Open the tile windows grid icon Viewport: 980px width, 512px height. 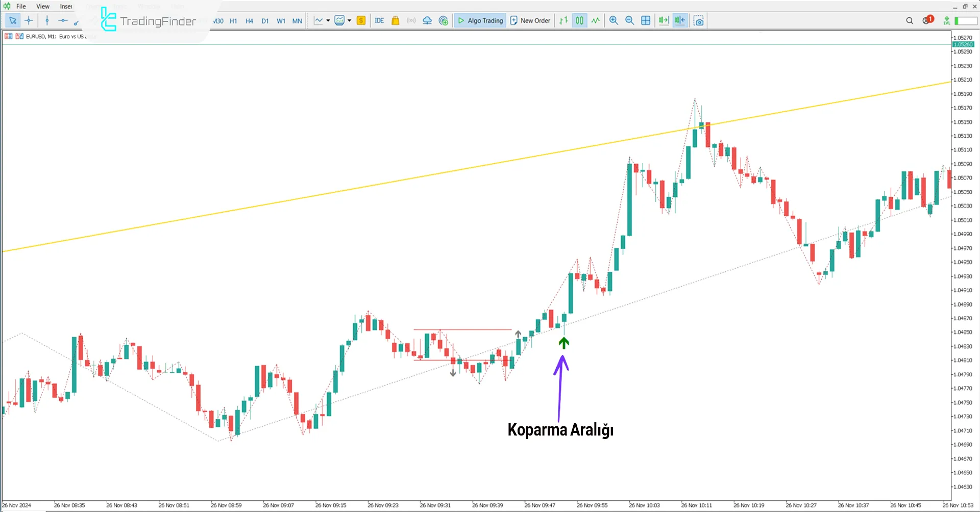(x=646, y=21)
